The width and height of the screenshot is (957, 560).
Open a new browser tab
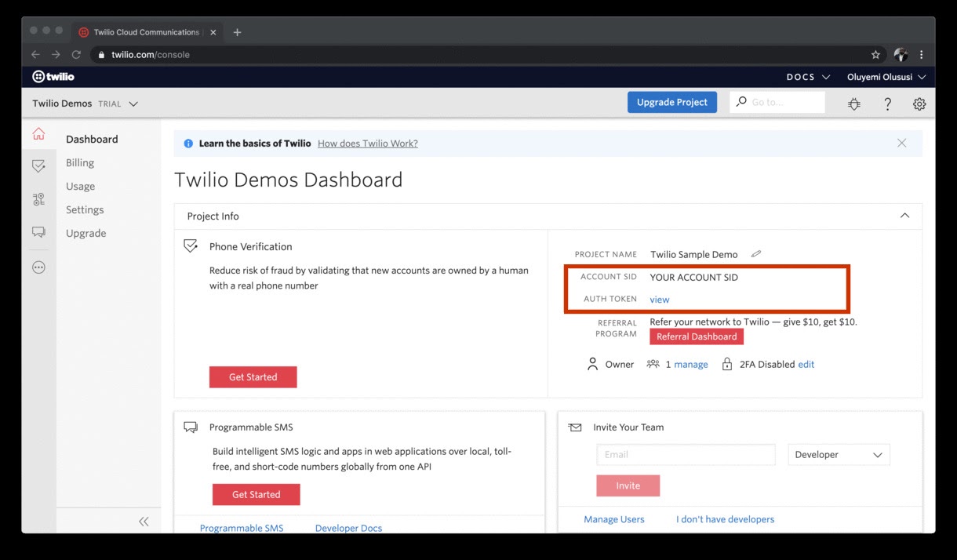tap(237, 32)
